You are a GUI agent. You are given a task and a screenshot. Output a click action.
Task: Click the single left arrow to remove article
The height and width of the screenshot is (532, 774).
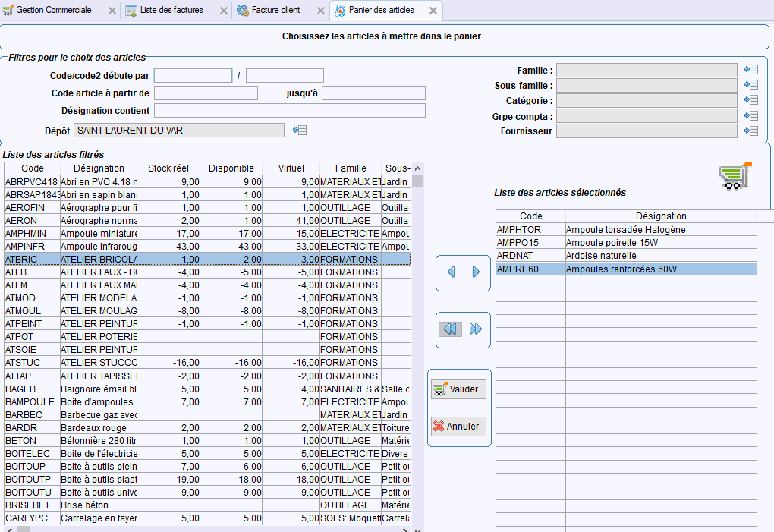[451, 272]
